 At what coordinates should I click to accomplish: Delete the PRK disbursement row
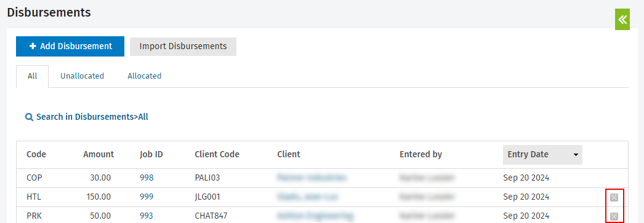[x=614, y=216]
